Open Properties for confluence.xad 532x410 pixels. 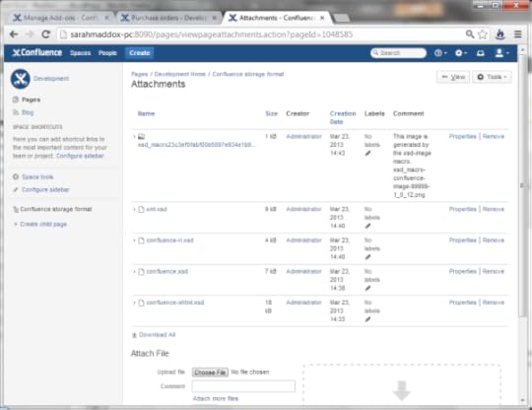pyautogui.click(x=463, y=271)
